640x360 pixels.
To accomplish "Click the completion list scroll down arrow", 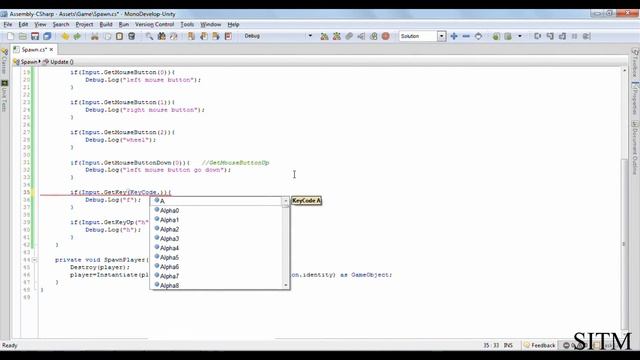I will [286, 285].
